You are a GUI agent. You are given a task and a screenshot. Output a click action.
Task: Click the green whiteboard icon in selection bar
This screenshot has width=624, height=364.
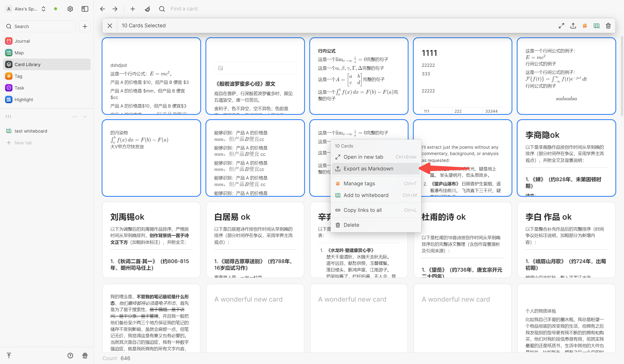[596, 26]
